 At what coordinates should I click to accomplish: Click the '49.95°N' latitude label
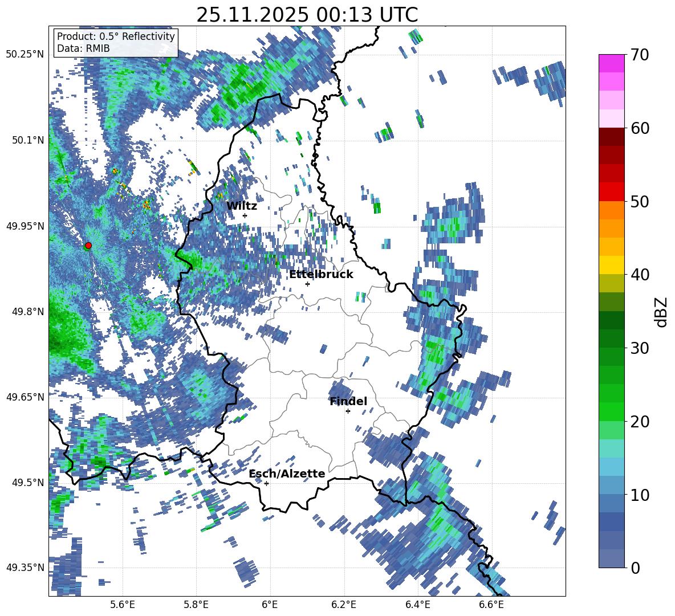tap(25, 226)
